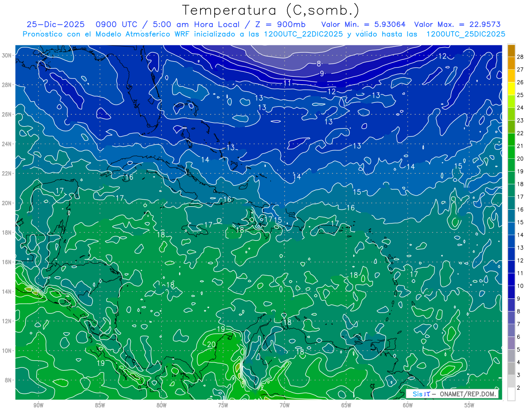Viewport: 532px width, 411px height.
Task: Click the '90W' longitude axis label
Action: pos(38,405)
